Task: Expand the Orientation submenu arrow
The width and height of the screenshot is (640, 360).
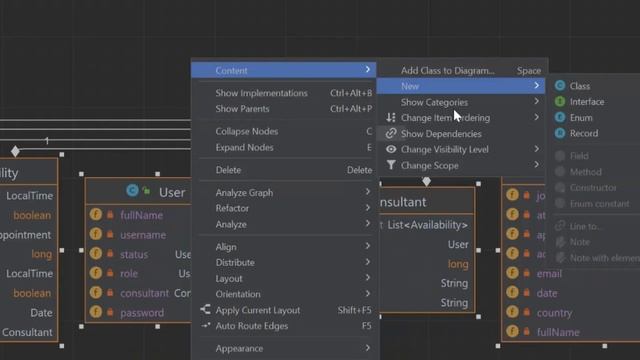Action: (368, 293)
